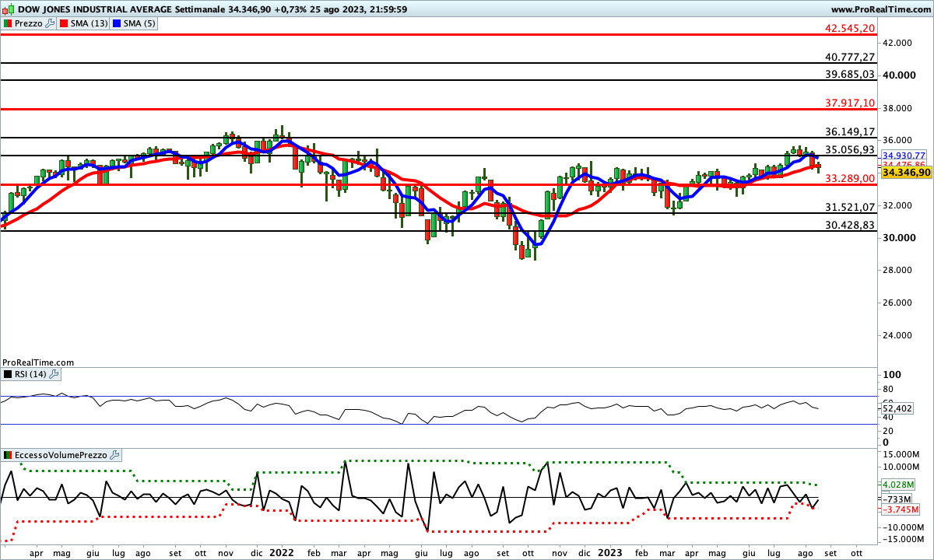Select the red 42.545,20 horizontal line
The width and height of the screenshot is (934, 560).
click(x=389, y=34)
